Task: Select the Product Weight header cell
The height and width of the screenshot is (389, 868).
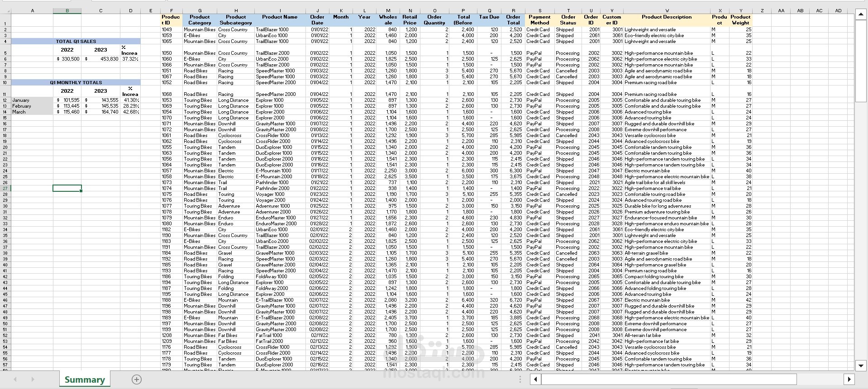Action: coord(740,20)
